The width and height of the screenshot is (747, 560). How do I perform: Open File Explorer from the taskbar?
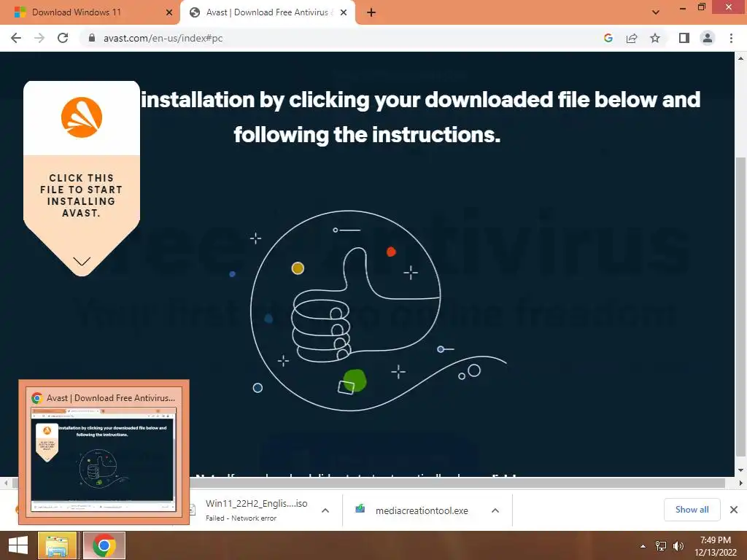57,545
